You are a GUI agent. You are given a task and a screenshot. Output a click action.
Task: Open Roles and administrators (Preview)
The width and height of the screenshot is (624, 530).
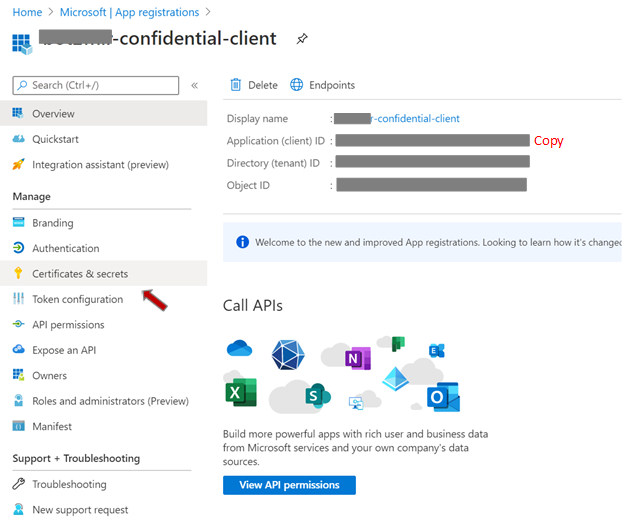coord(110,401)
